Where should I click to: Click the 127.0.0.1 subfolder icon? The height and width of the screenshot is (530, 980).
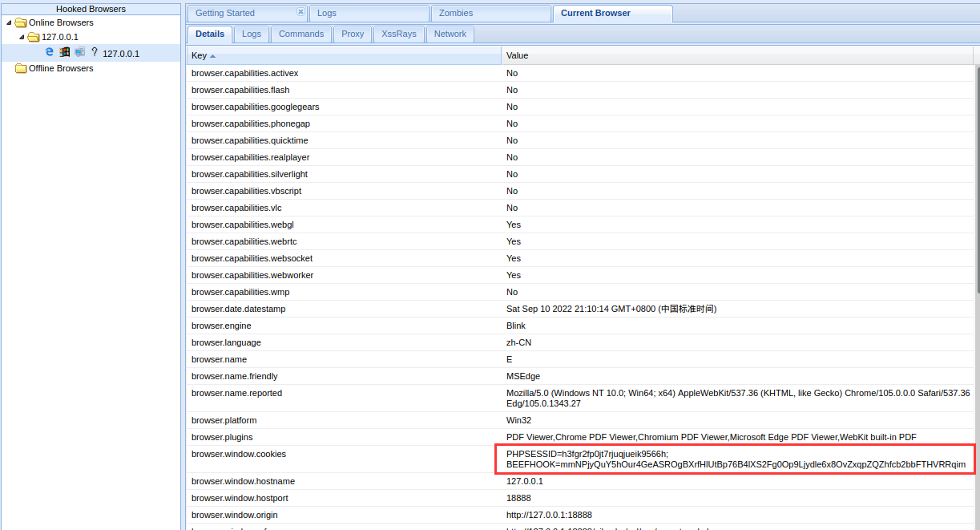pos(34,37)
